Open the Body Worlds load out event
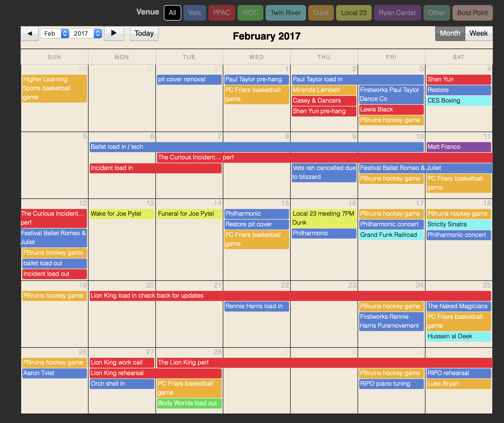Image resolution: width=504 pixels, height=423 pixels. point(189,403)
